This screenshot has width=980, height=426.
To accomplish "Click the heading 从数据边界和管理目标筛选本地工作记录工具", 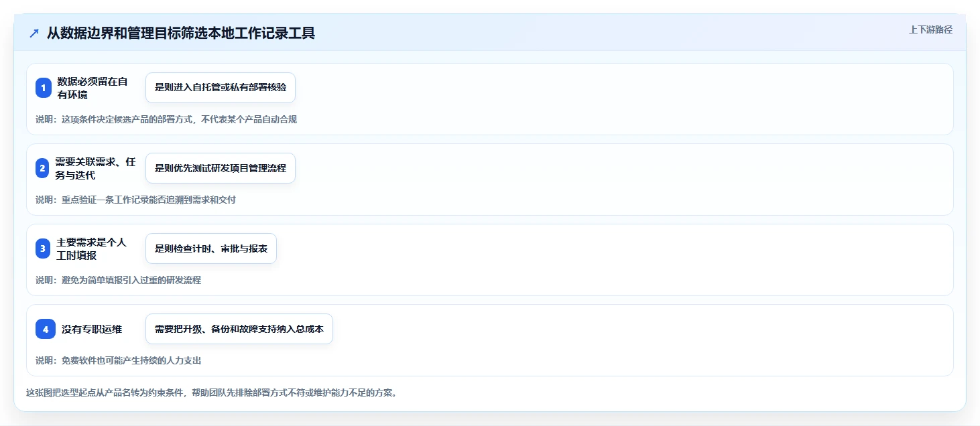I will pyautogui.click(x=181, y=33).
